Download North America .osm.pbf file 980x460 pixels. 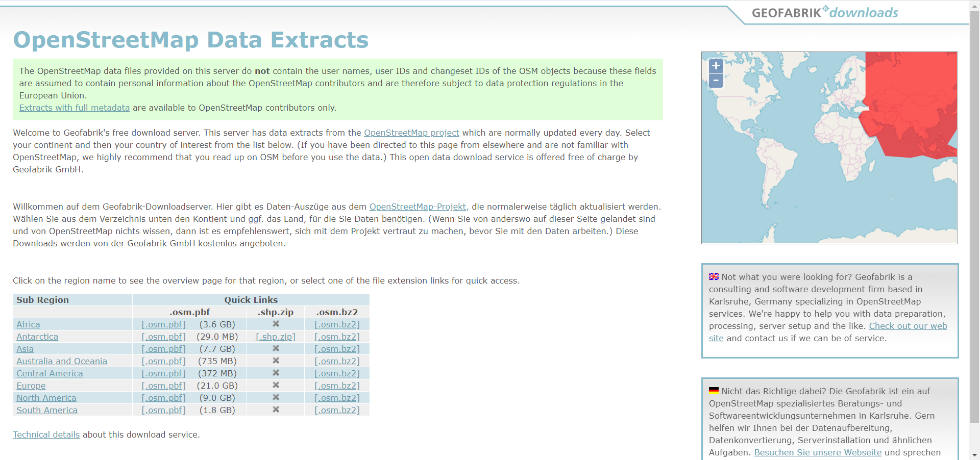164,398
